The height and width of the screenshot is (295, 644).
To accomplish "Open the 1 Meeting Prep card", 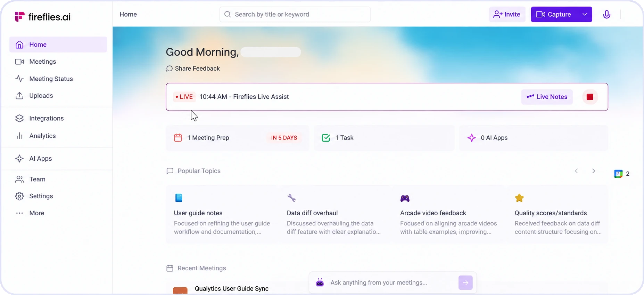I will (x=237, y=138).
